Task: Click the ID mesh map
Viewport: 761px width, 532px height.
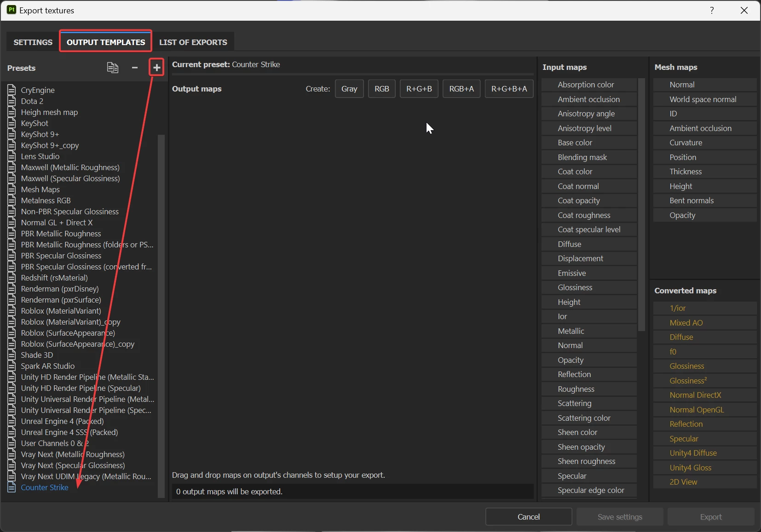Action: point(705,114)
